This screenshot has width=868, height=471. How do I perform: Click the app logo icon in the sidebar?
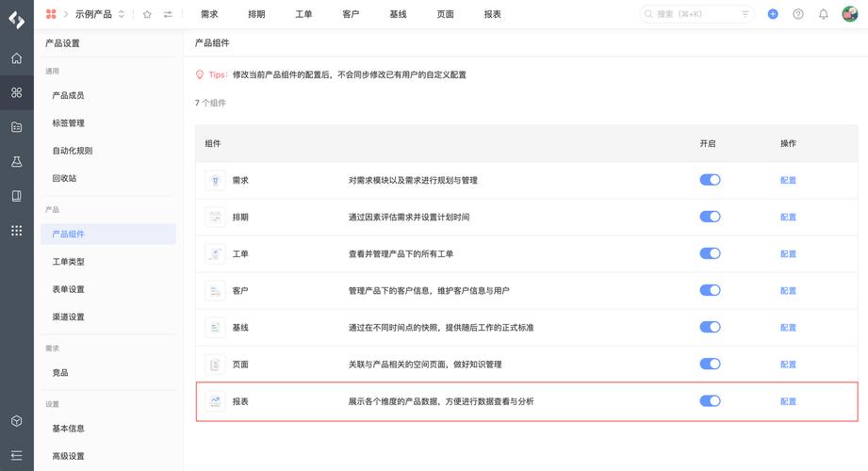point(17,20)
